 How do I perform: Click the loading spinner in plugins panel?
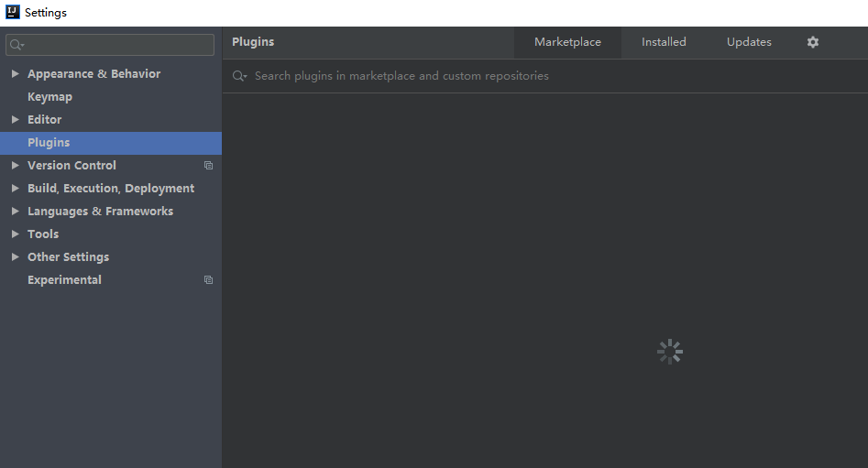click(x=670, y=352)
